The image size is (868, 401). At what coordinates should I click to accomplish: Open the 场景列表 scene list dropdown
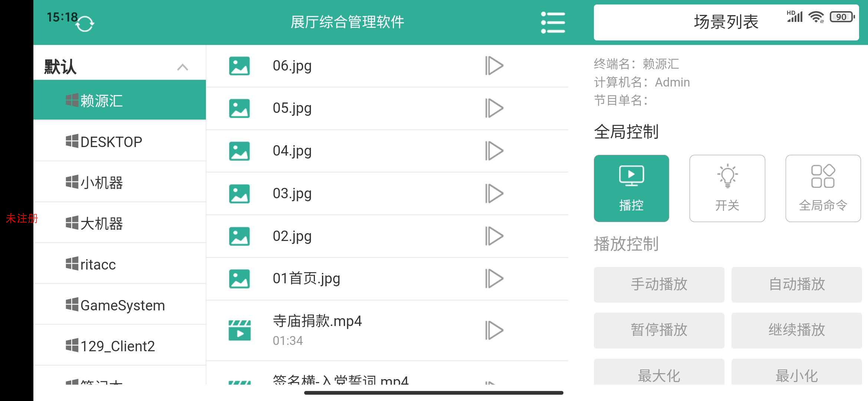coord(725,22)
